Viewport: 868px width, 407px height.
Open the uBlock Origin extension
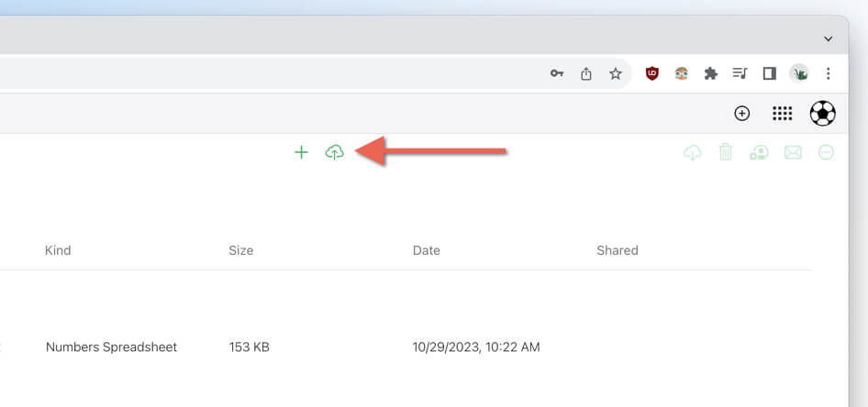pyautogui.click(x=652, y=73)
